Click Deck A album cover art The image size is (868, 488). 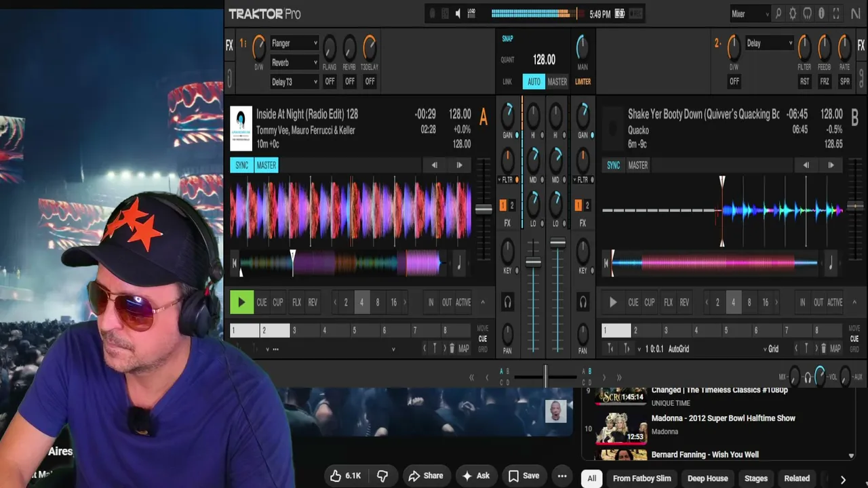pyautogui.click(x=241, y=128)
